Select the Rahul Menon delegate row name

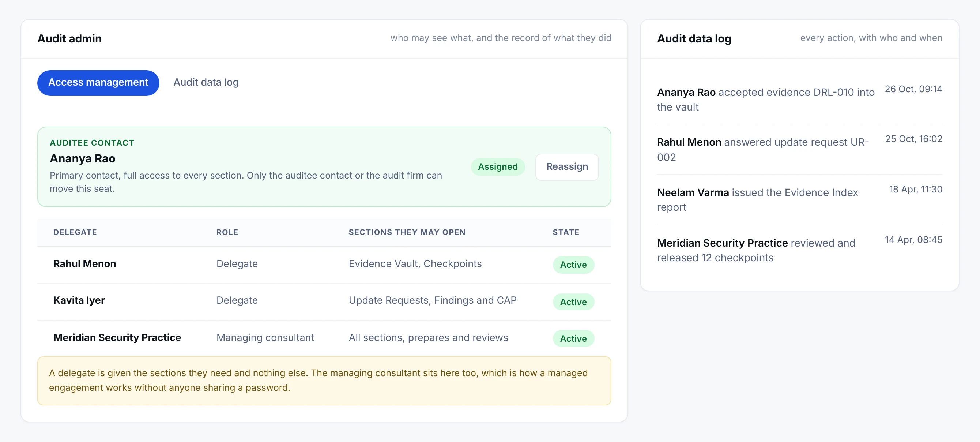[84, 263]
